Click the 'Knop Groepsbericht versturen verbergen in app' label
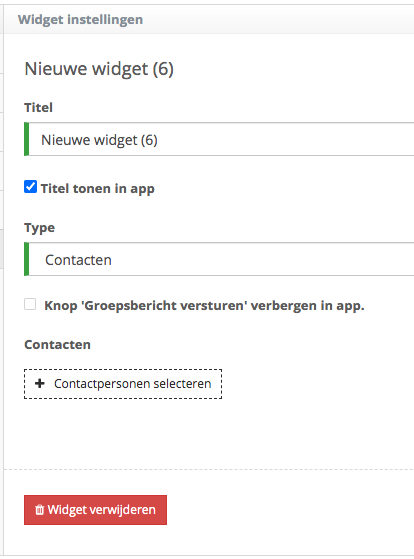 click(204, 306)
